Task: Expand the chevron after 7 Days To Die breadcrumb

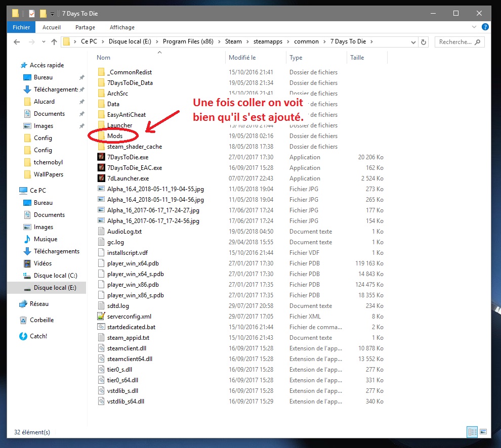Action: click(x=371, y=42)
